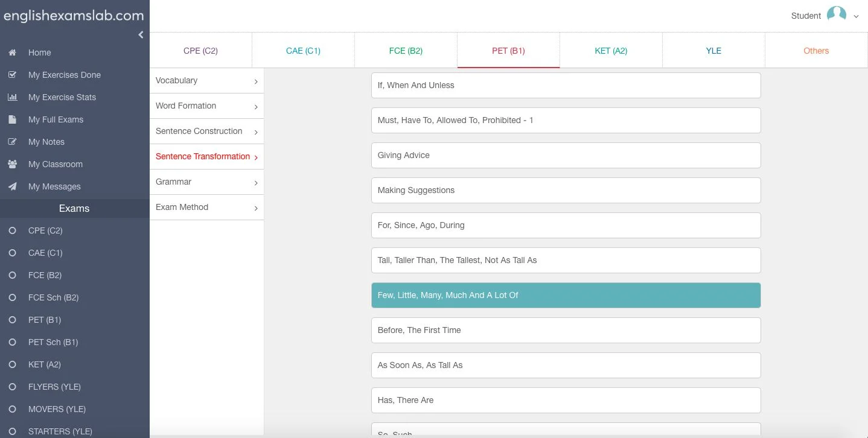Expand the Grammar category arrow
Screen dimensions: 868x438
coord(256,183)
